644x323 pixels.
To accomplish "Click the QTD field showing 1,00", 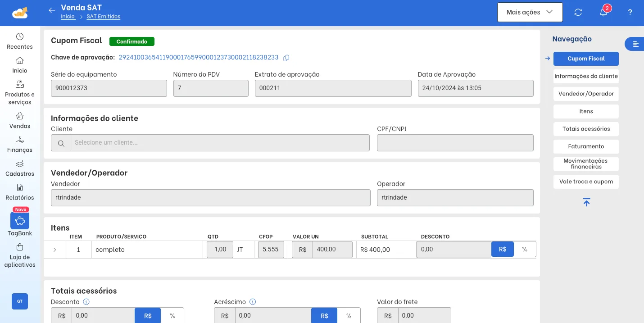I will coord(220,250).
